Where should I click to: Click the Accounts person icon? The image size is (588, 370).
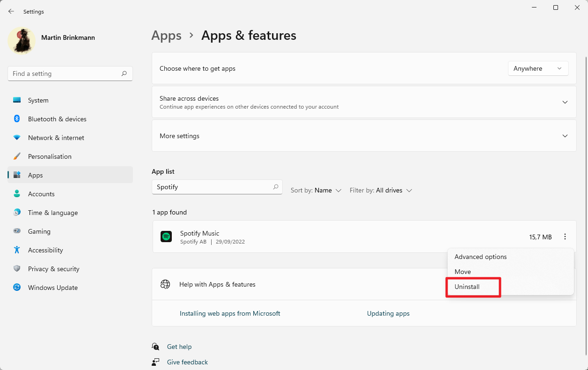[17, 194]
